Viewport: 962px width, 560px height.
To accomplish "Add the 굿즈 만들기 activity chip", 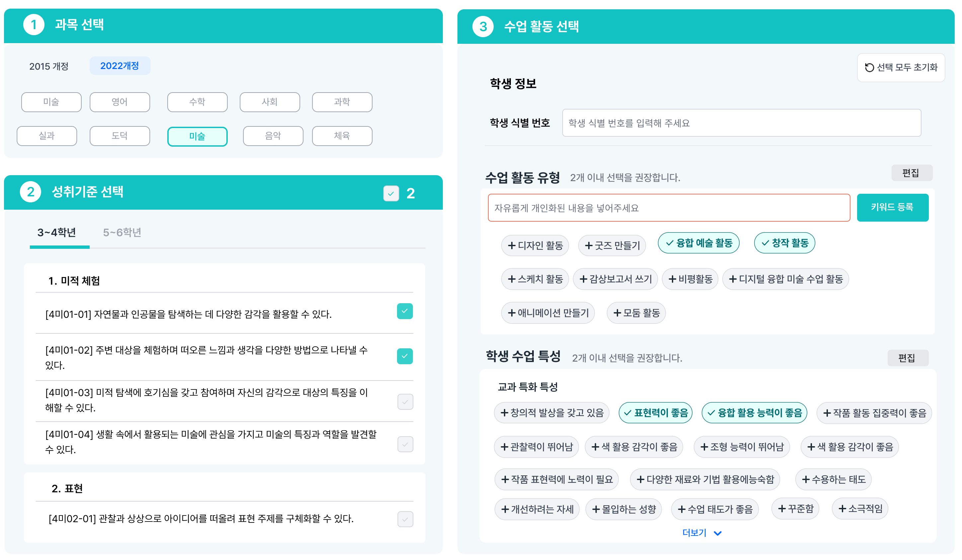I will click(612, 245).
